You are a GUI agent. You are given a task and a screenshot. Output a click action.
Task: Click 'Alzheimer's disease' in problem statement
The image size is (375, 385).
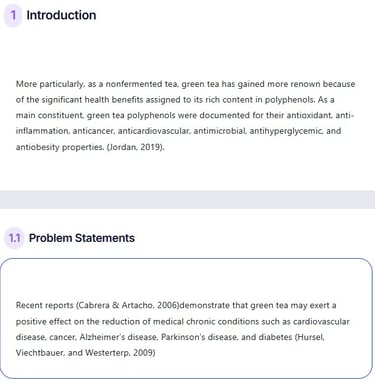tap(118, 337)
